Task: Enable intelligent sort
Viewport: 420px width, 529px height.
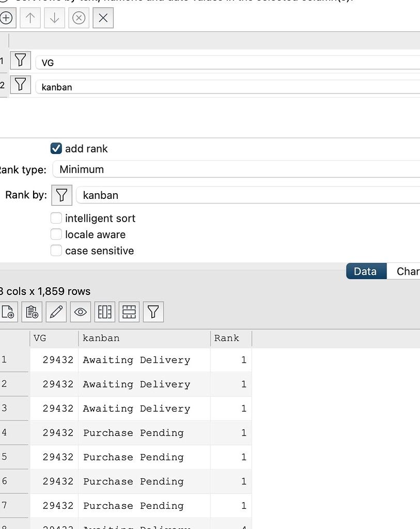Action: click(56, 218)
